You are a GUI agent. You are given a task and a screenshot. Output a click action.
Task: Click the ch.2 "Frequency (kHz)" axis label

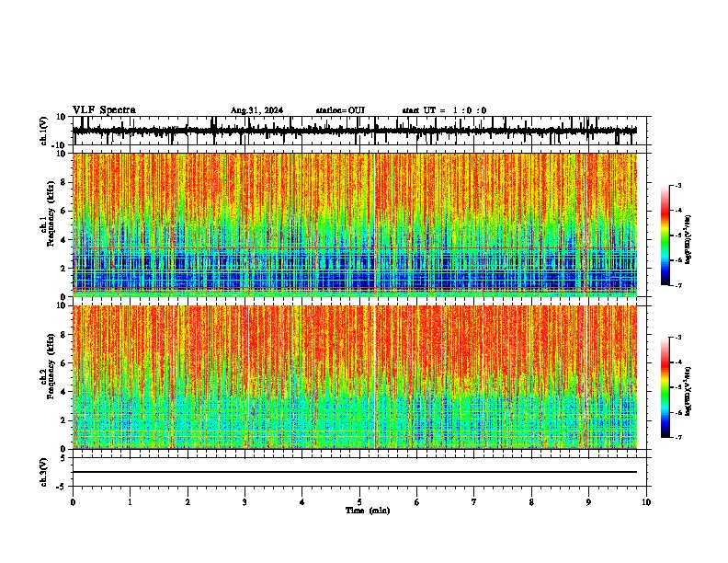tap(51, 366)
